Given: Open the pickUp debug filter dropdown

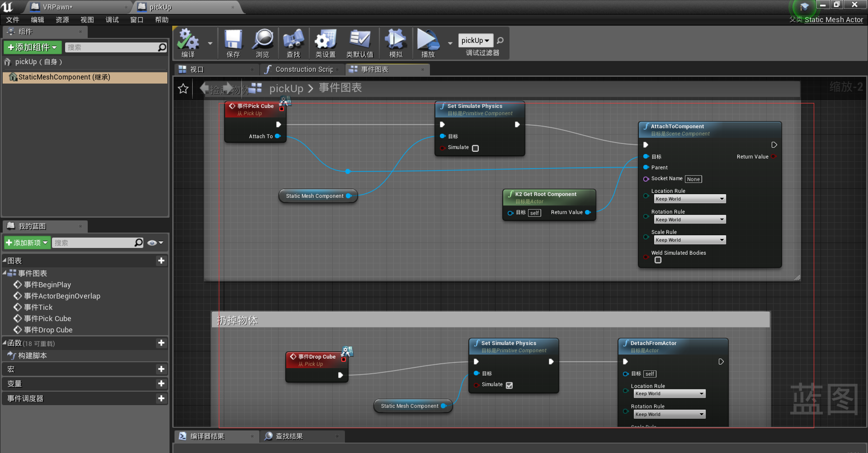Looking at the screenshot, I should (475, 40).
